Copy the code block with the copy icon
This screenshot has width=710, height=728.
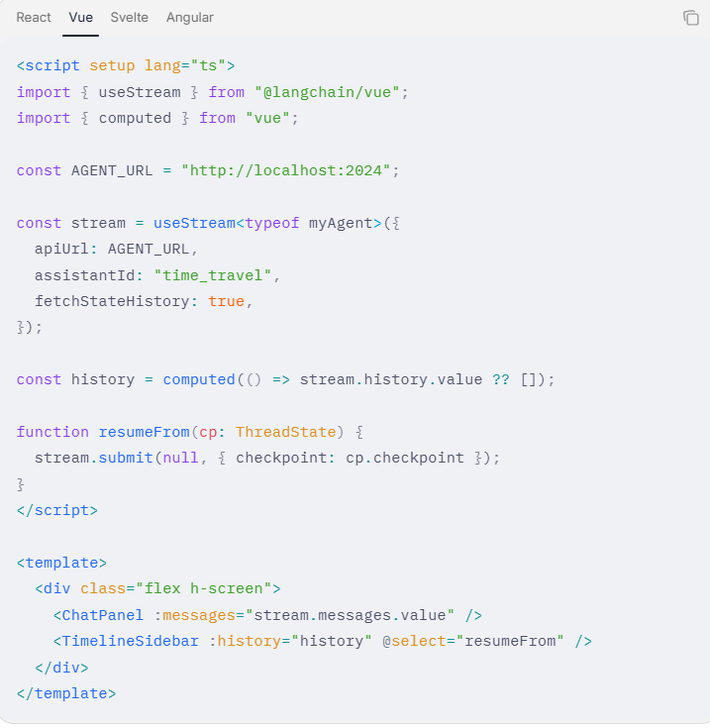point(690,18)
